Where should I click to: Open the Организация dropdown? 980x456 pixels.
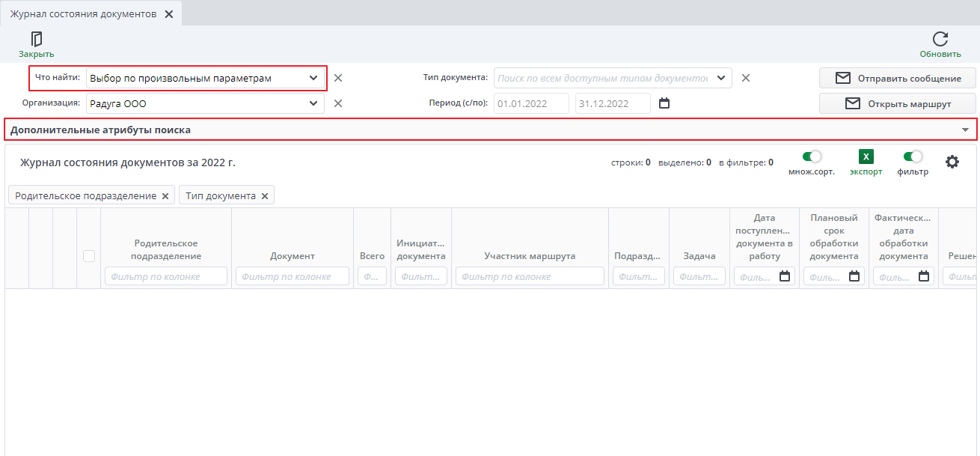[313, 103]
